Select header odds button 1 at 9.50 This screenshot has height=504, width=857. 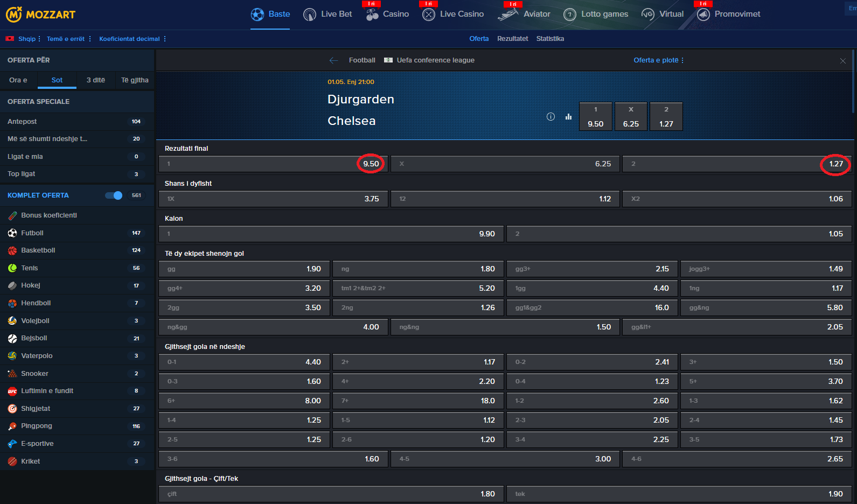596,117
